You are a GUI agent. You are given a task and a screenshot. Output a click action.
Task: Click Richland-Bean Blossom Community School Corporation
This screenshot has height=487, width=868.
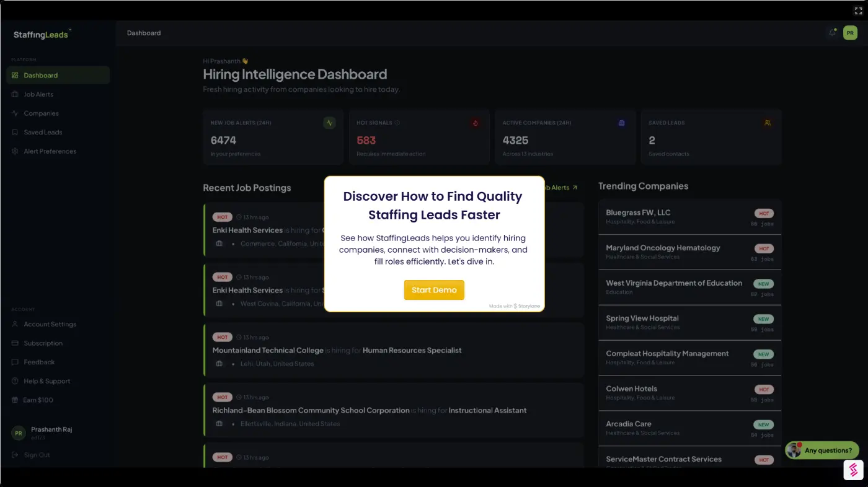point(311,411)
